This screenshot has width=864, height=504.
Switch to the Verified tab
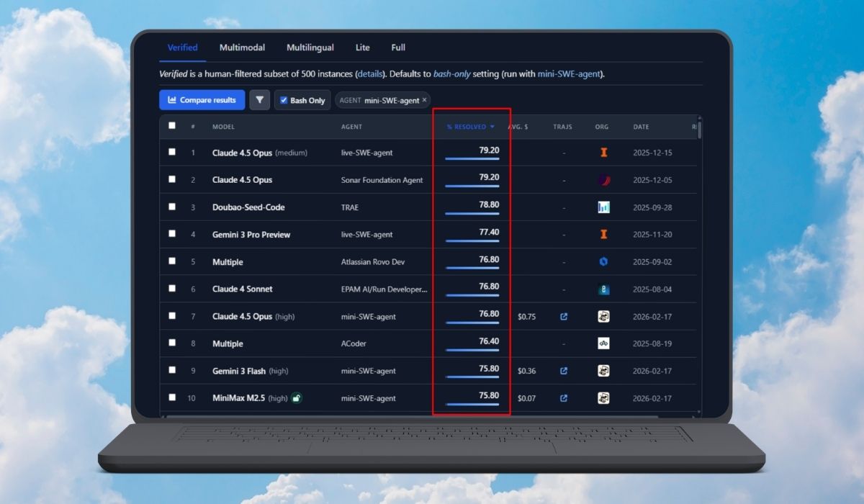tap(182, 48)
